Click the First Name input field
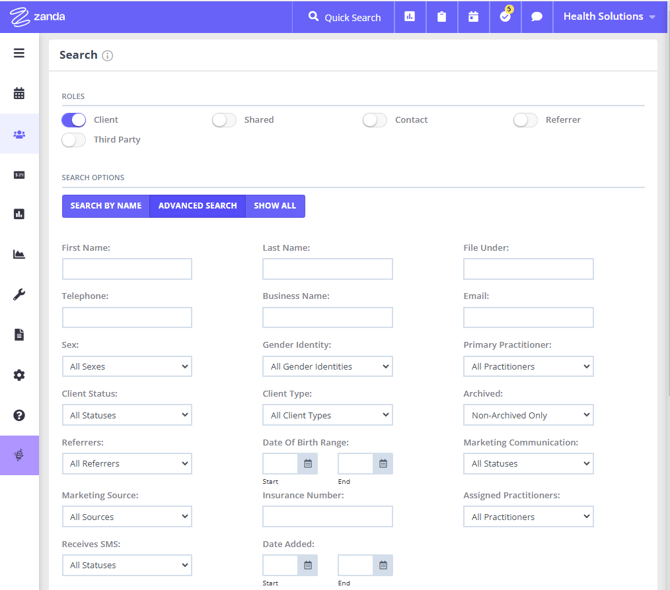This screenshot has height=590, width=670. coord(127,269)
